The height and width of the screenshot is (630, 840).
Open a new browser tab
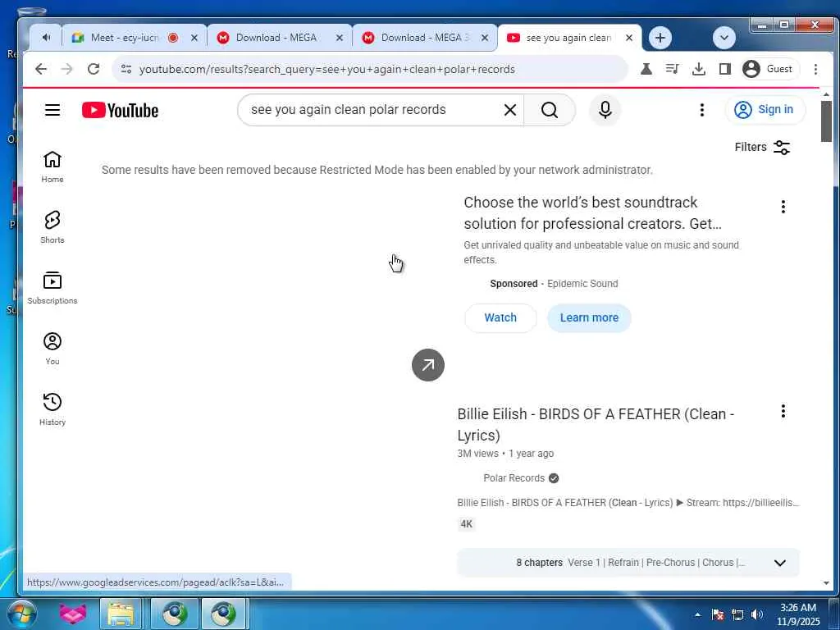[660, 38]
